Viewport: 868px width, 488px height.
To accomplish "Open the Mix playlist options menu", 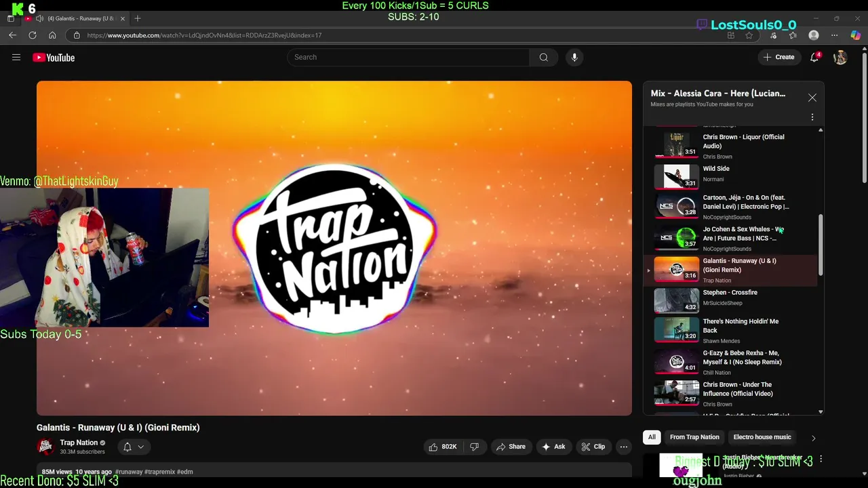I will pyautogui.click(x=812, y=117).
